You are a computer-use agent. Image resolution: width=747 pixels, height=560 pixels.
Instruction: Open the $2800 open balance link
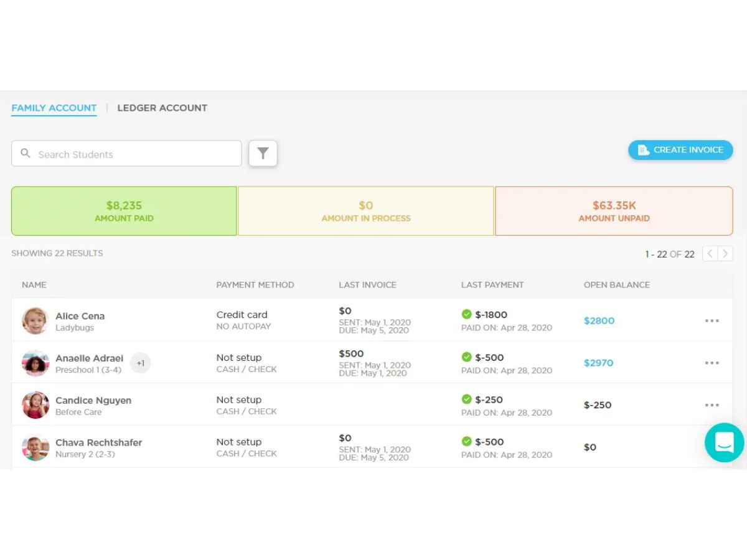tap(599, 320)
